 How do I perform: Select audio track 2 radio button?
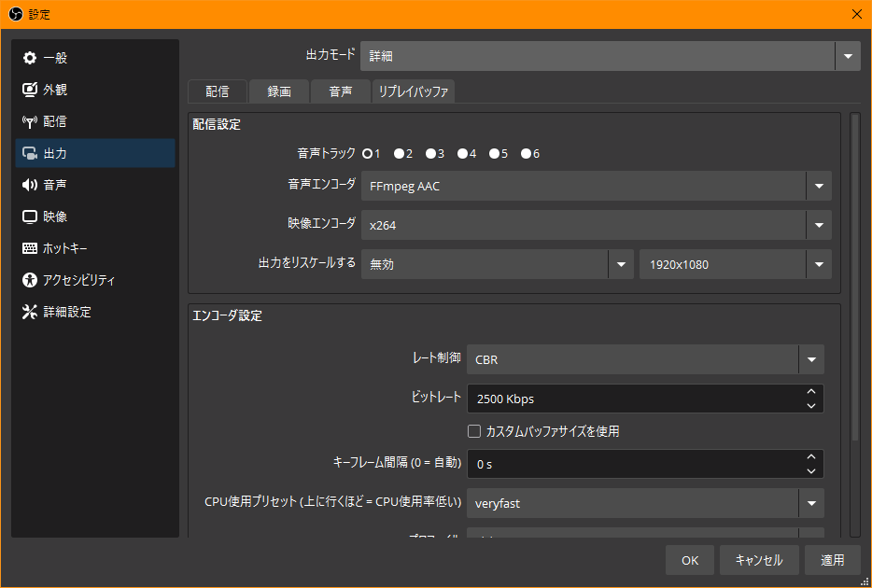pos(399,153)
